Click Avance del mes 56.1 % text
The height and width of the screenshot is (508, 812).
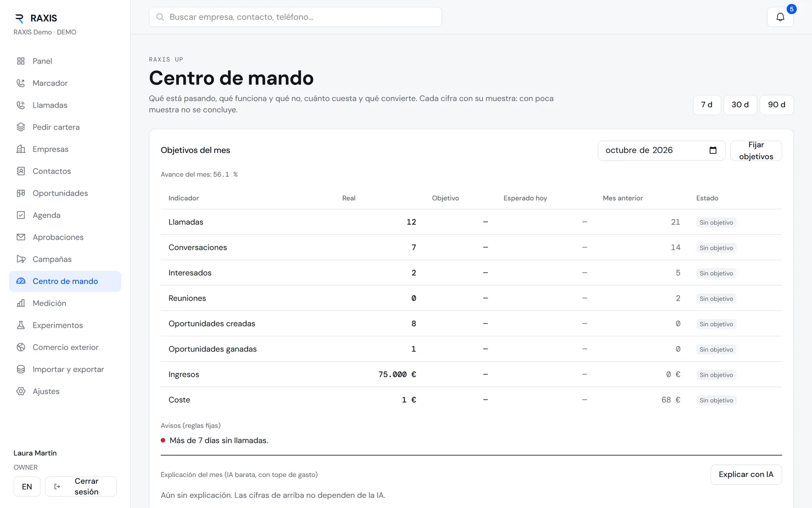(199, 174)
